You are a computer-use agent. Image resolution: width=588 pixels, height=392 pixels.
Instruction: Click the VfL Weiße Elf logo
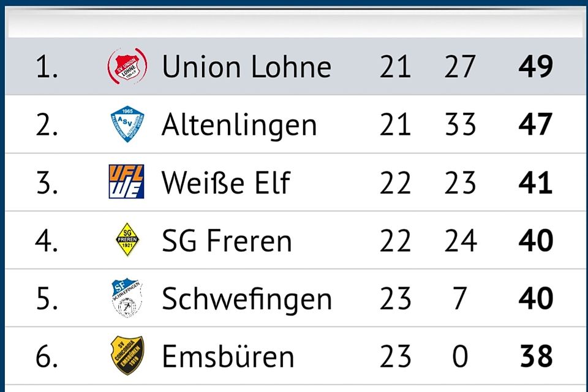(127, 182)
